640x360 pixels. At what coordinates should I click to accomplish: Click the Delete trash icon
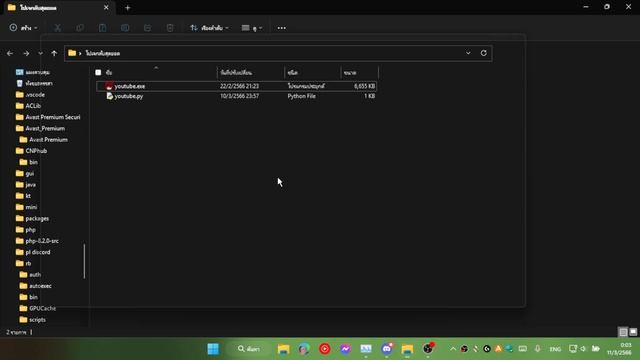[170, 28]
